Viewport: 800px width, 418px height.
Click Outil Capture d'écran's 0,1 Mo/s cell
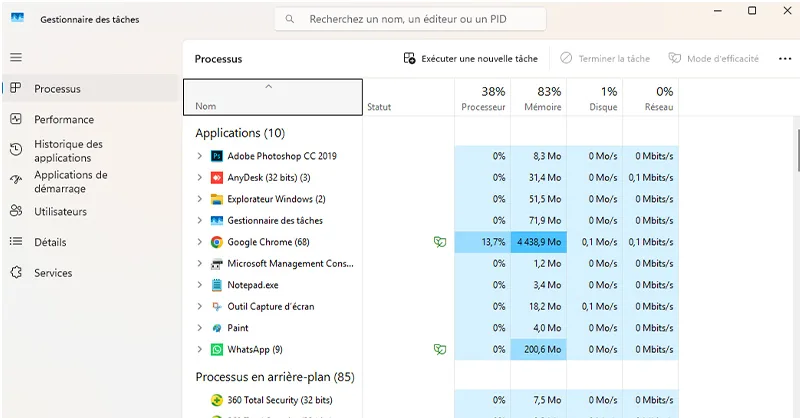(x=595, y=306)
